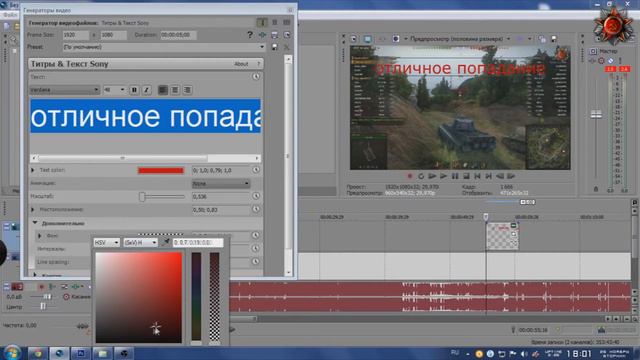Viewport: 640px width, 360px height.
Task: Click the Save Snapshot icon in preview toolbar
Action: point(554,39)
